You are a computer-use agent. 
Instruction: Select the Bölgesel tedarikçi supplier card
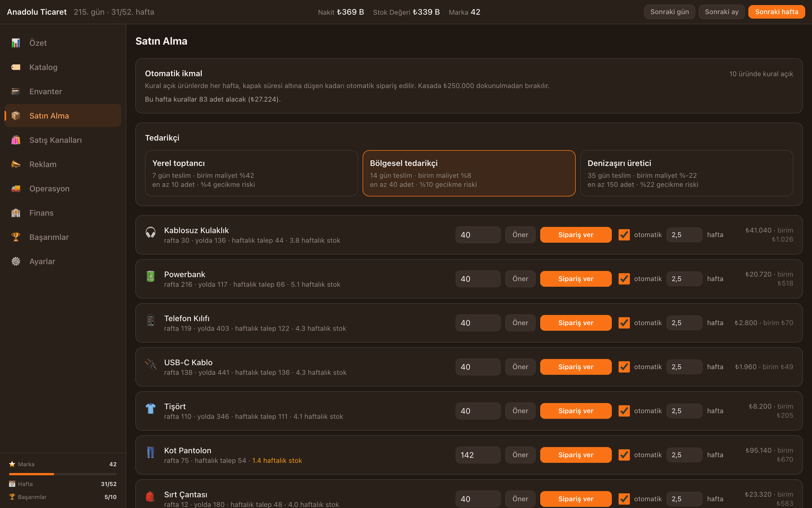point(469,173)
